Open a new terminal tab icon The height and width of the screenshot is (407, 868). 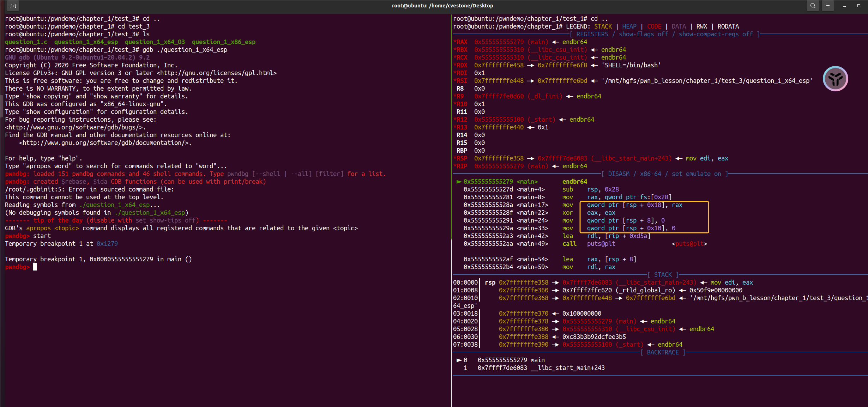(x=13, y=6)
